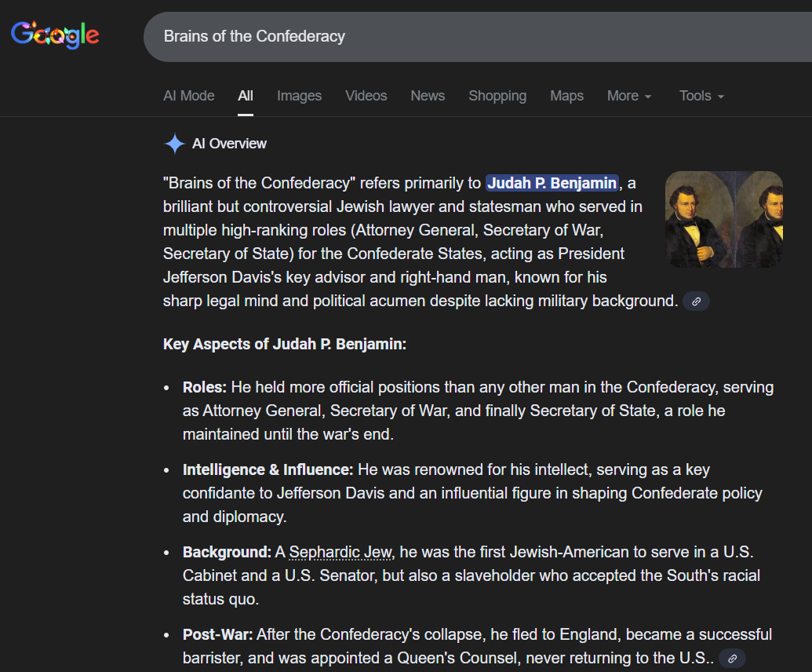The image size is (812, 672).
Task: Click the Sephardic Jew underlined link
Action: click(340, 553)
